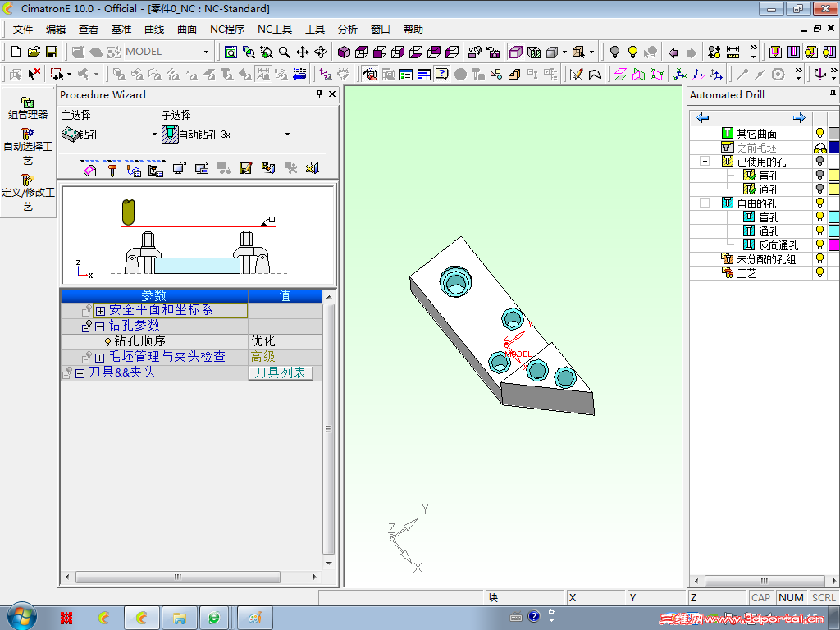The image size is (840, 630).
Task: Click the 参数 column header
Action: pos(155,295)
